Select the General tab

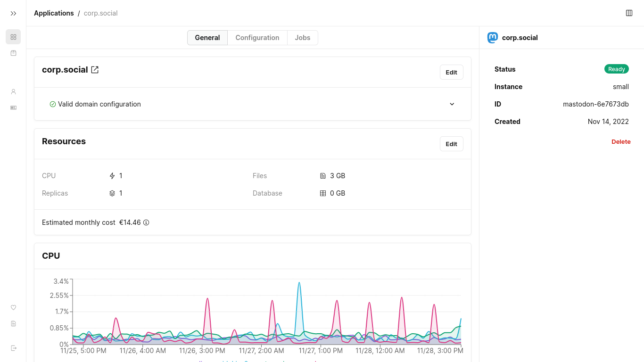(207, 38)
